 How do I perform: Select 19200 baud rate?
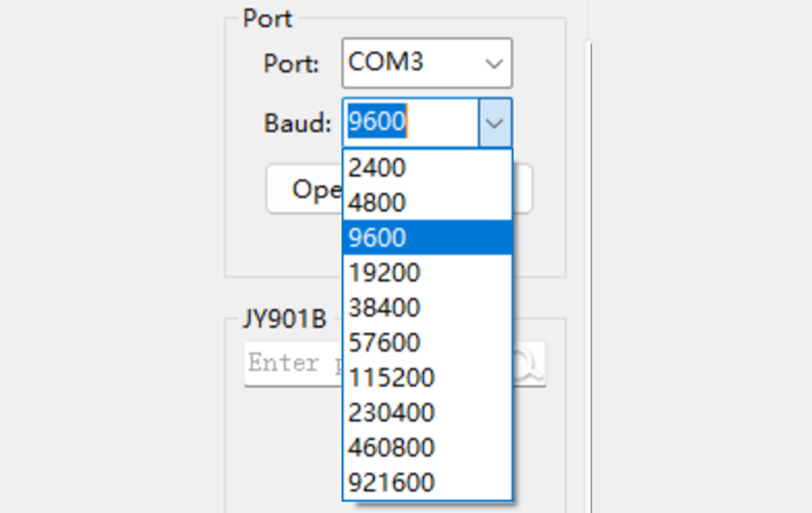(x=427, y=273)
